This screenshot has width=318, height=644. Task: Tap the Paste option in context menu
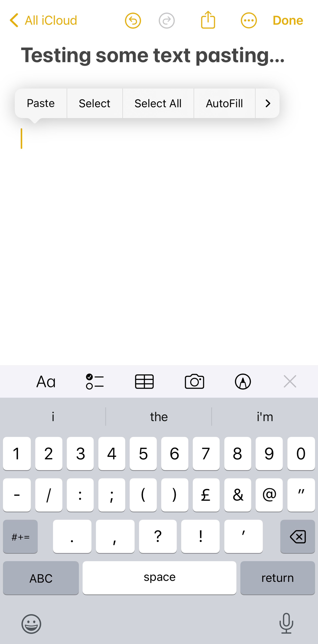41,103
